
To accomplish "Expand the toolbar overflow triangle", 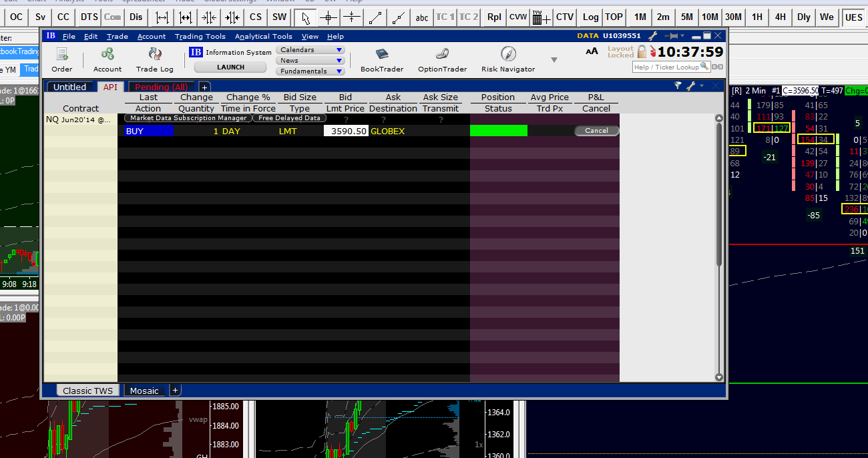I will point(554,60).
